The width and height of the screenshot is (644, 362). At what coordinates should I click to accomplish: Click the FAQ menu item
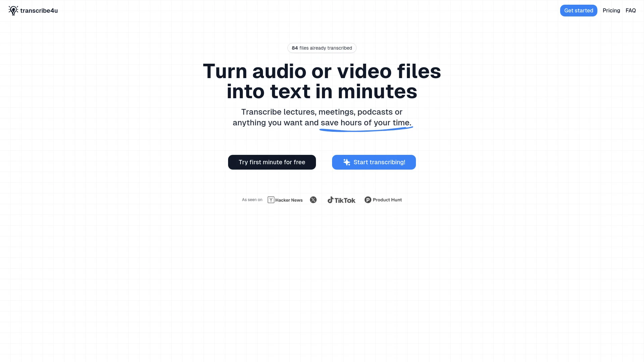pos(630,10)
